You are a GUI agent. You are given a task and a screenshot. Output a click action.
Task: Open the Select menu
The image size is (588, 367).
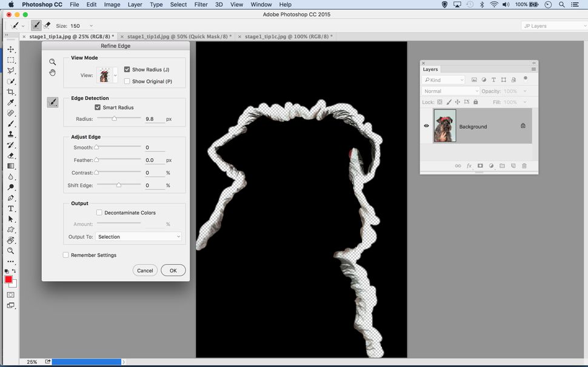pyautogui.click(x=178, y=4)
